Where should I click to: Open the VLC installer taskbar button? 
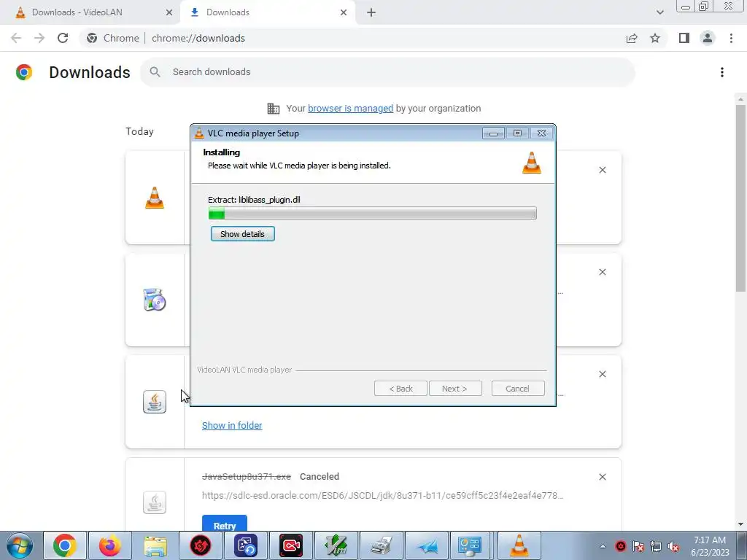pos(519,545)
